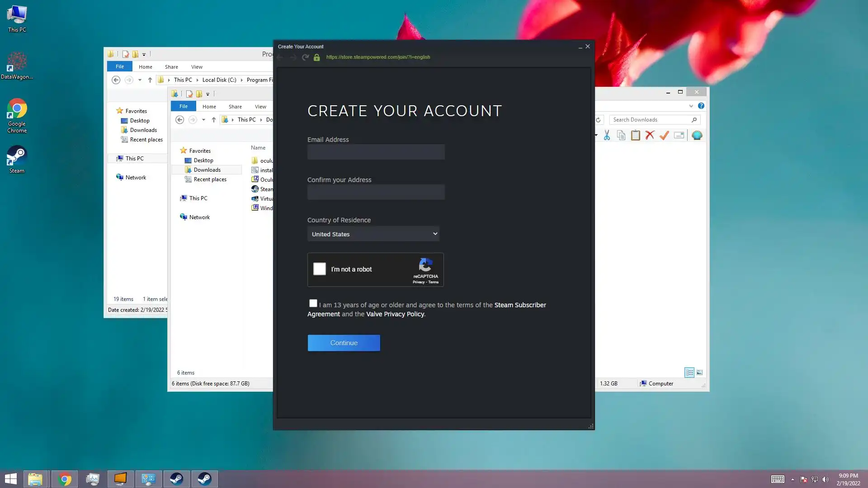Click the Continue button
The height and width of the screenshot is (488, 868).
(344, 343)
